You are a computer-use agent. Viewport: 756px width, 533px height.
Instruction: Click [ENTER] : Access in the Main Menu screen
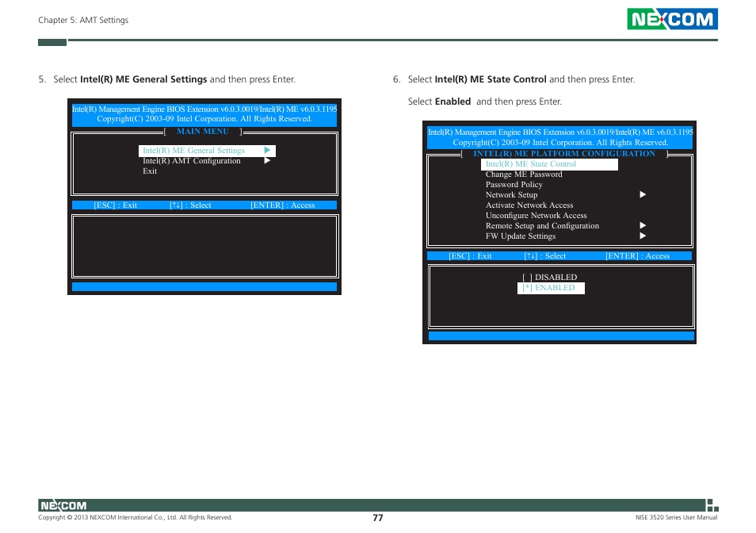coord(283,205)
